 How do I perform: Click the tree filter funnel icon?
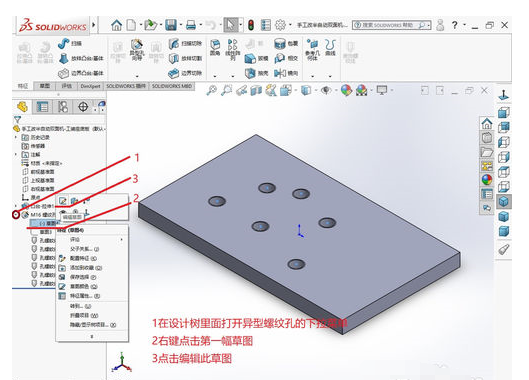pos(17,119)
